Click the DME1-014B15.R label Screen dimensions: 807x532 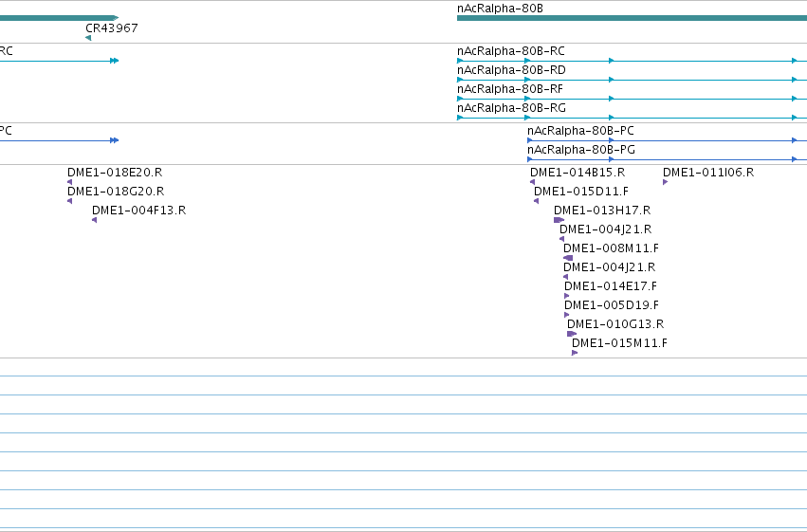(x=578, y=173)
